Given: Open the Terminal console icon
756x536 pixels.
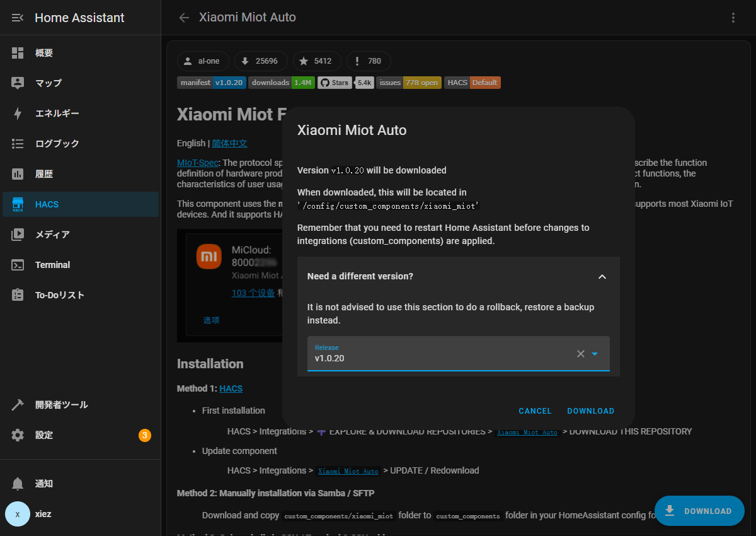Looking at the screenshot, I should coord(18,265).
